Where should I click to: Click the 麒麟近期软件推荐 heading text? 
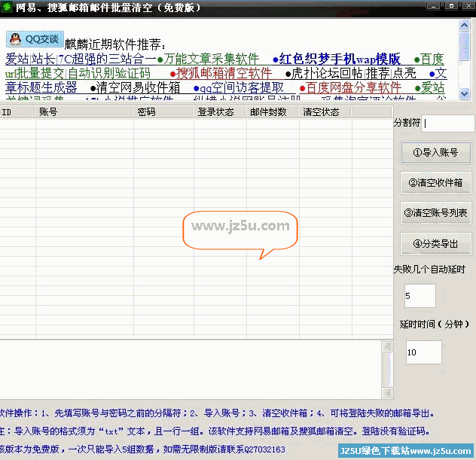tap(115, 44)
